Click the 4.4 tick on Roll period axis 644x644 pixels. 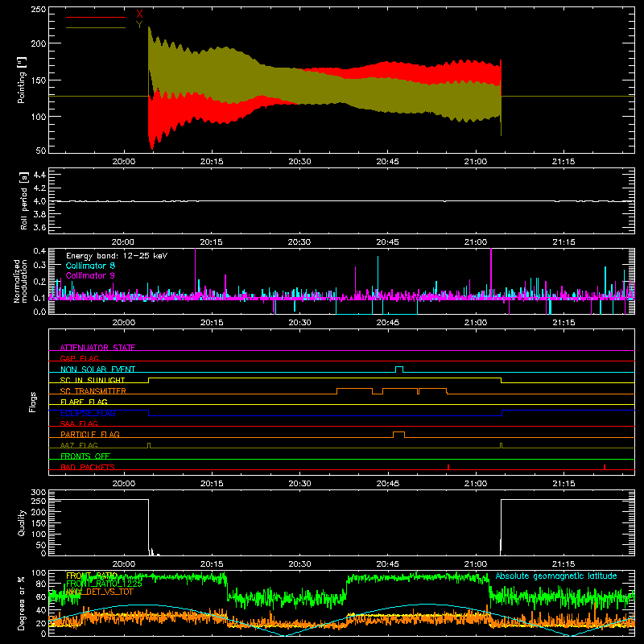tap(39, 175)
